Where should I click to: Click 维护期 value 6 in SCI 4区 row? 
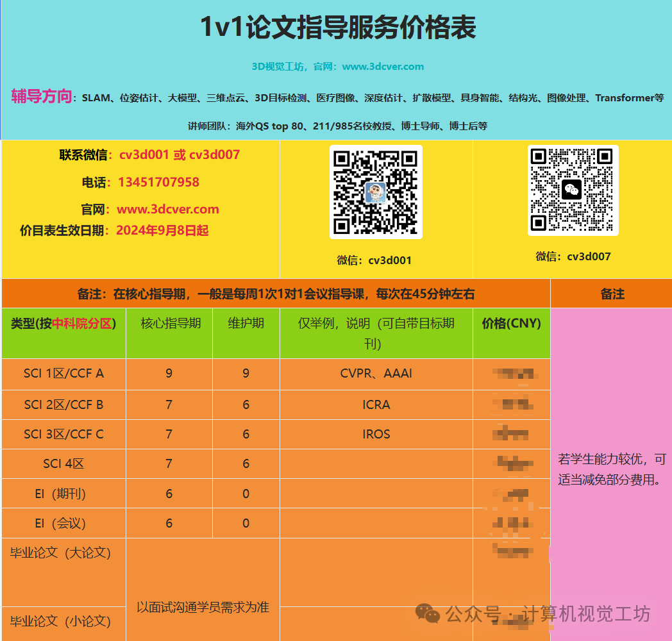click(246, 464)
